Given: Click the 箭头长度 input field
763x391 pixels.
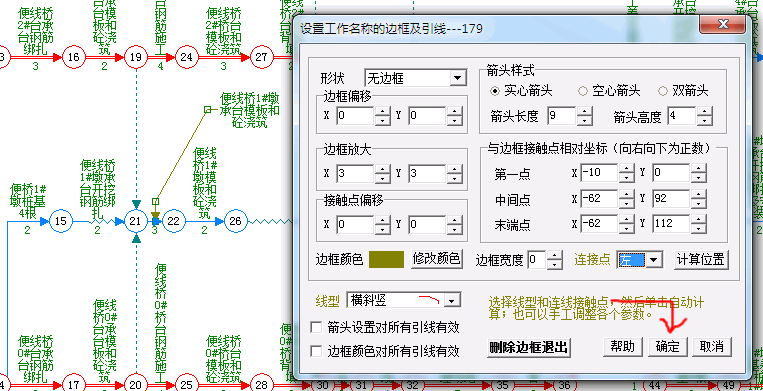Looking at the screenshot, I should click(x=562, y=116).
